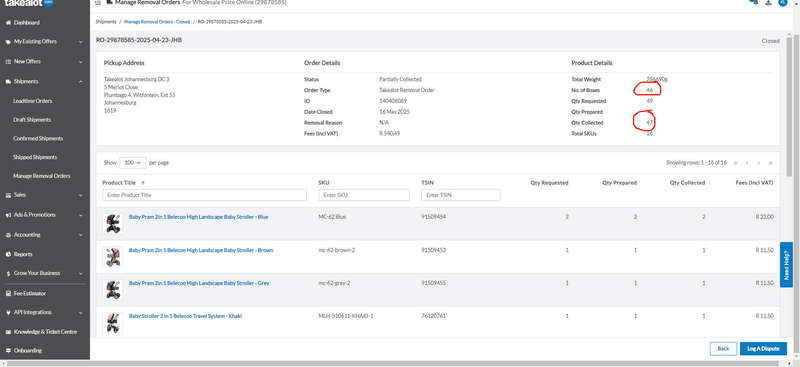Select SKU cell mc-62-grey-2

(334, 283)
